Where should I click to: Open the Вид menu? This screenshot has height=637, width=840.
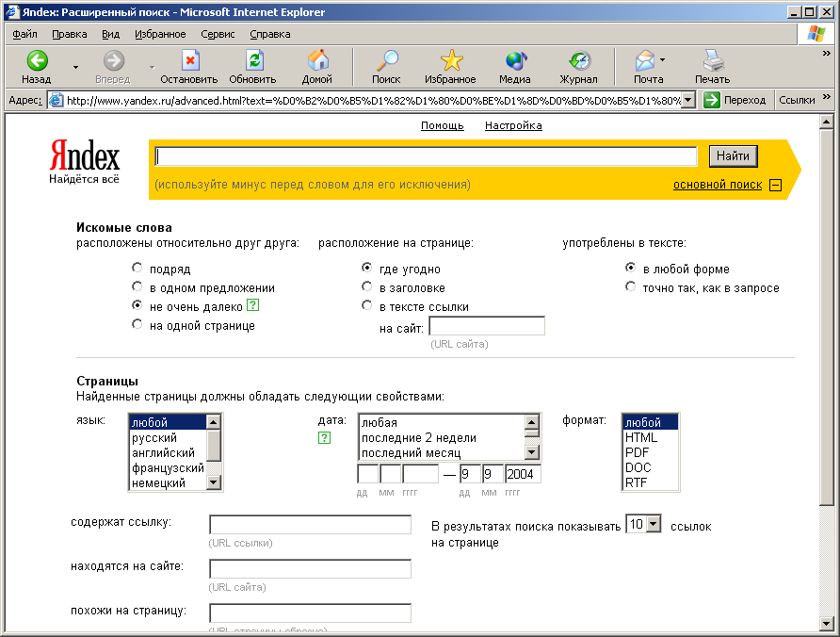tap(110, 34)
